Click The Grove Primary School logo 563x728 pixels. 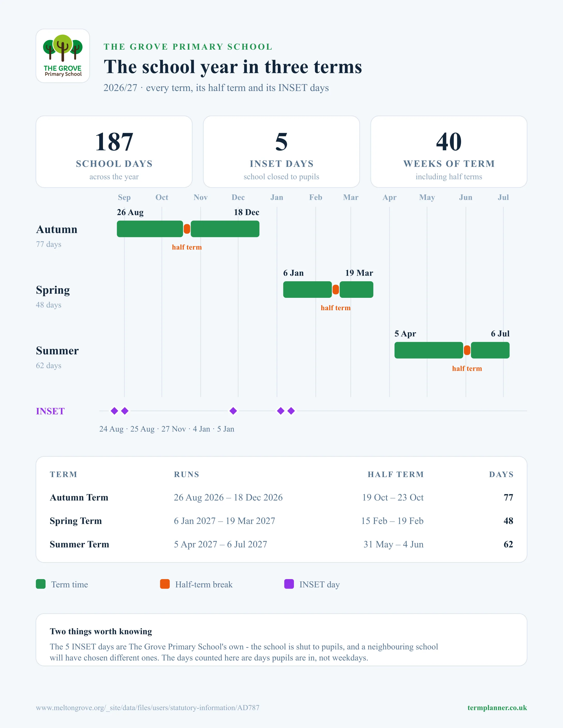pyautogui.click(x=63, y=56)
